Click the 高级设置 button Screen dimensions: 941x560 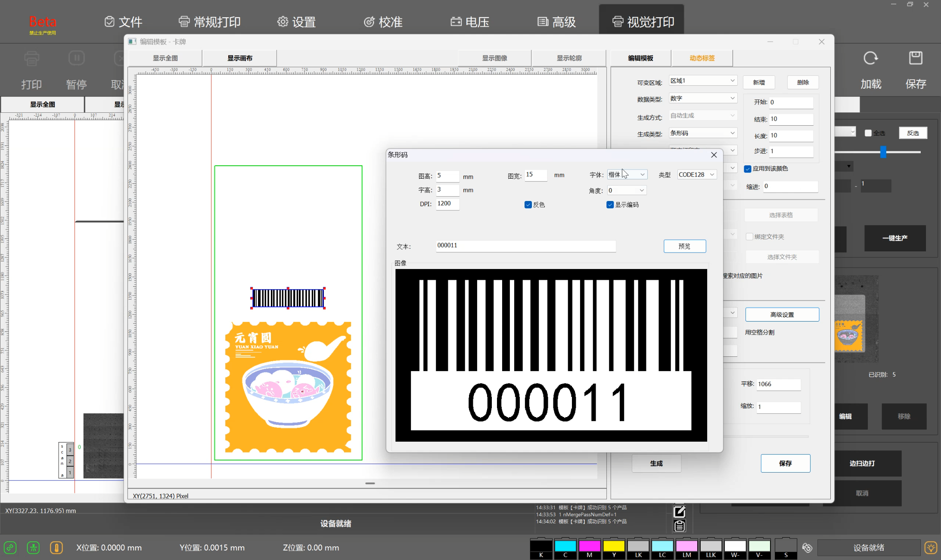pos(782,315)
